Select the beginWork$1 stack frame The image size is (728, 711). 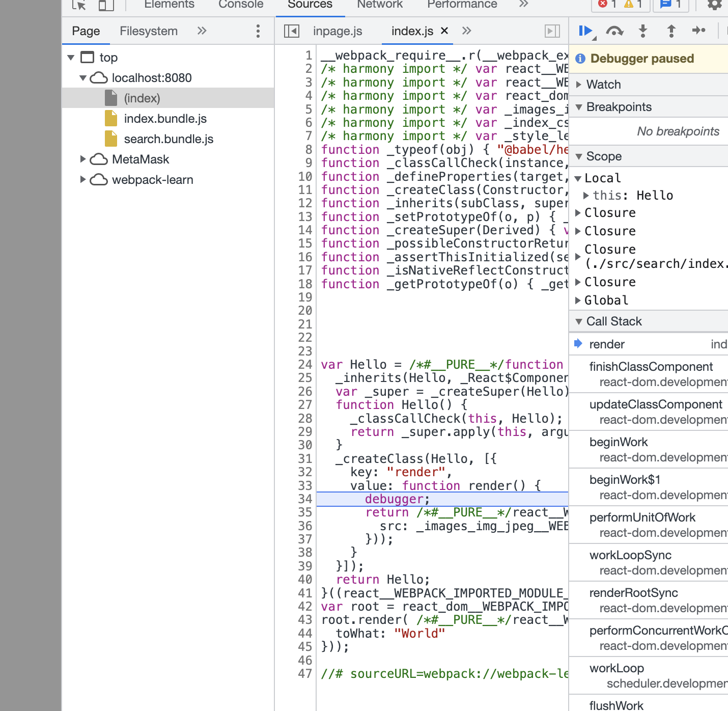click(x=649, y=487)
